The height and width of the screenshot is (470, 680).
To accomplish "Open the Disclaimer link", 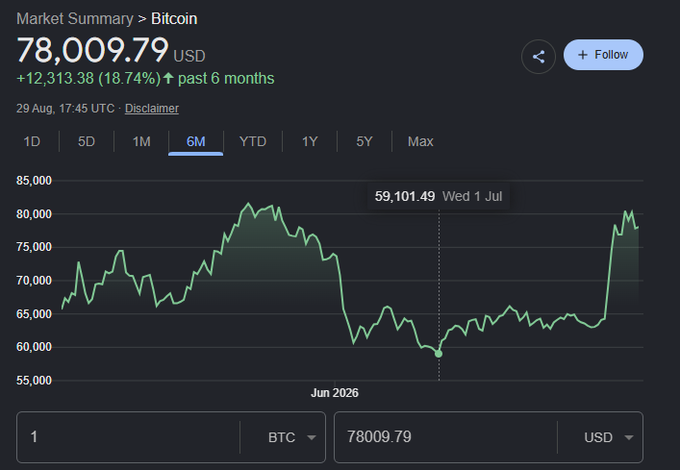I will coord(152,108).
